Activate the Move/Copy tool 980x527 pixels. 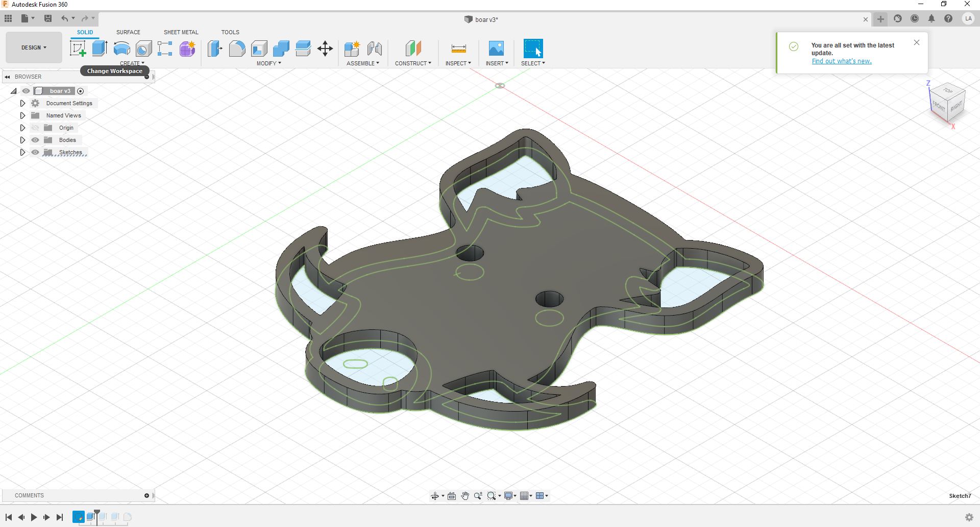pyautogui.click(x=325, y=49)
